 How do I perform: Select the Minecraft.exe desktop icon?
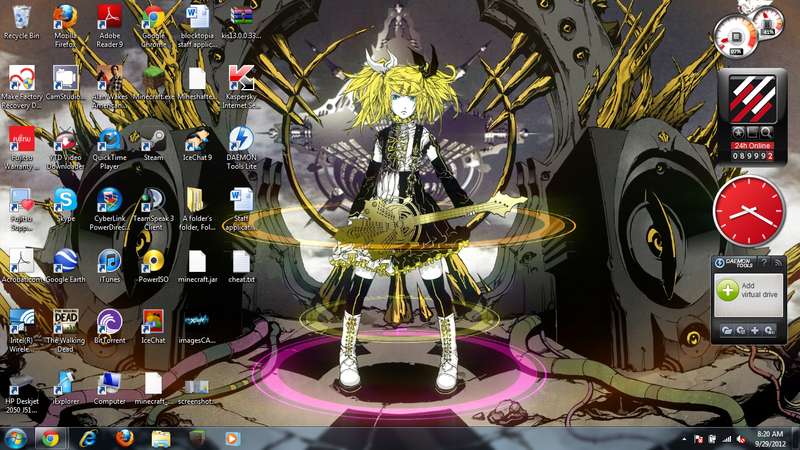point(153,83)
